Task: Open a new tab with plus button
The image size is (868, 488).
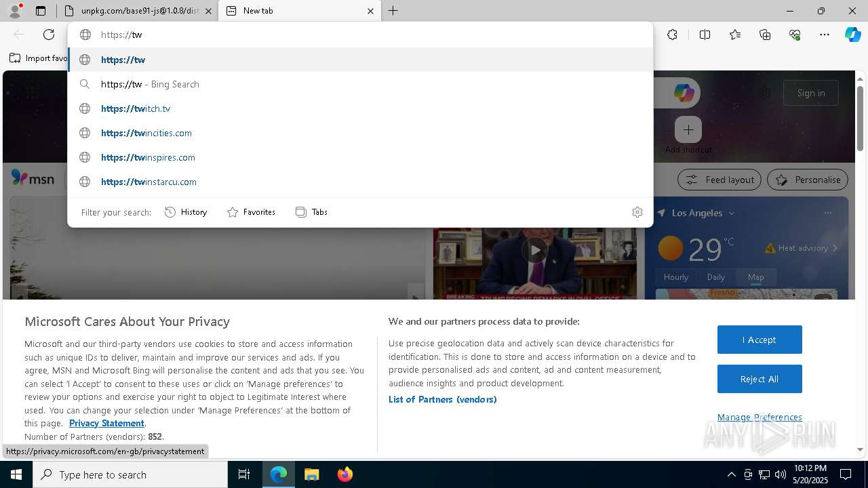Action: coord(393,11)
